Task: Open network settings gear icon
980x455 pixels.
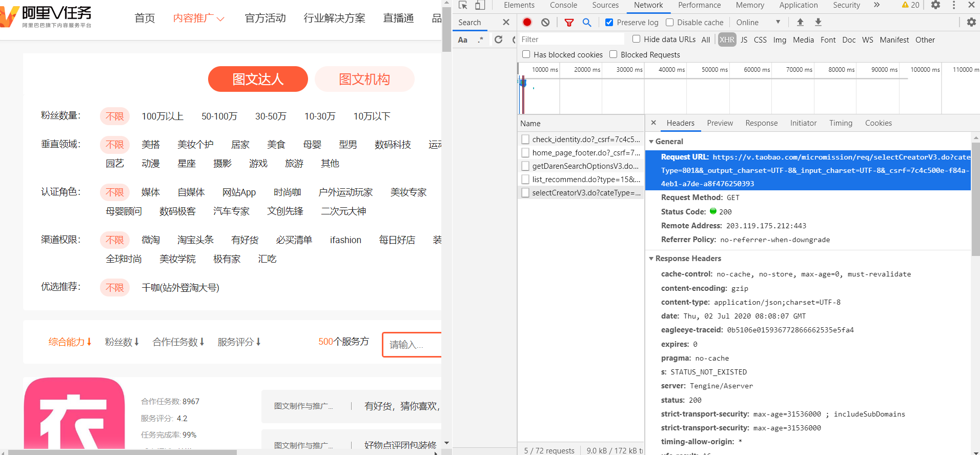Action: click(971, 22)
